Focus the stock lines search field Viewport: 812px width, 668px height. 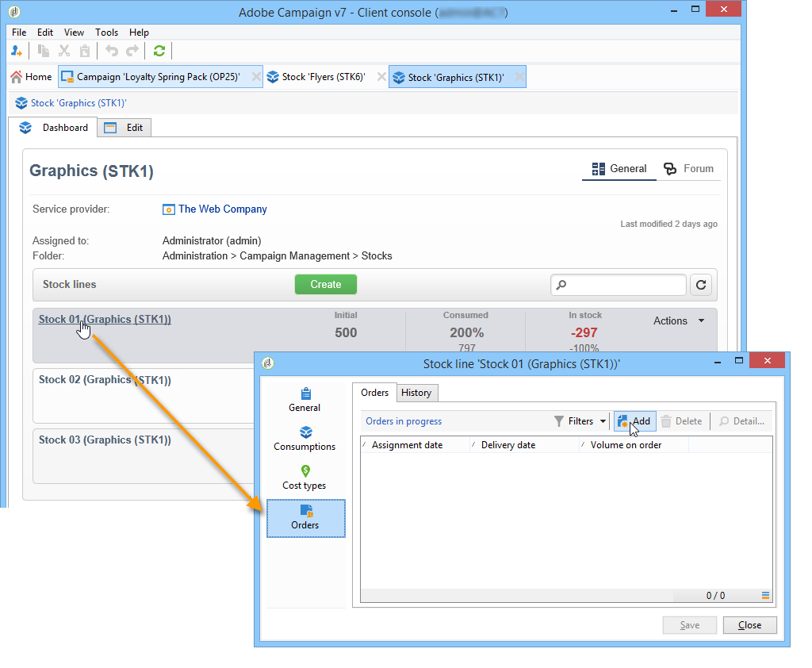(x=619, y=285)
